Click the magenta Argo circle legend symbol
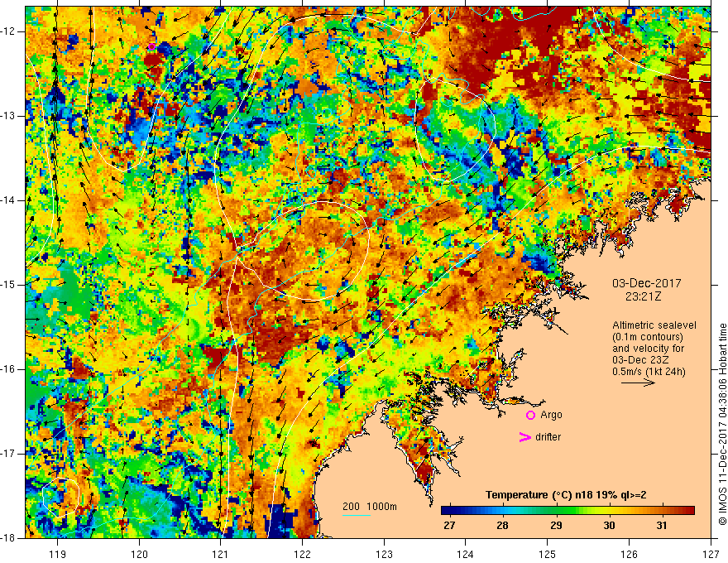 point(530,415)
